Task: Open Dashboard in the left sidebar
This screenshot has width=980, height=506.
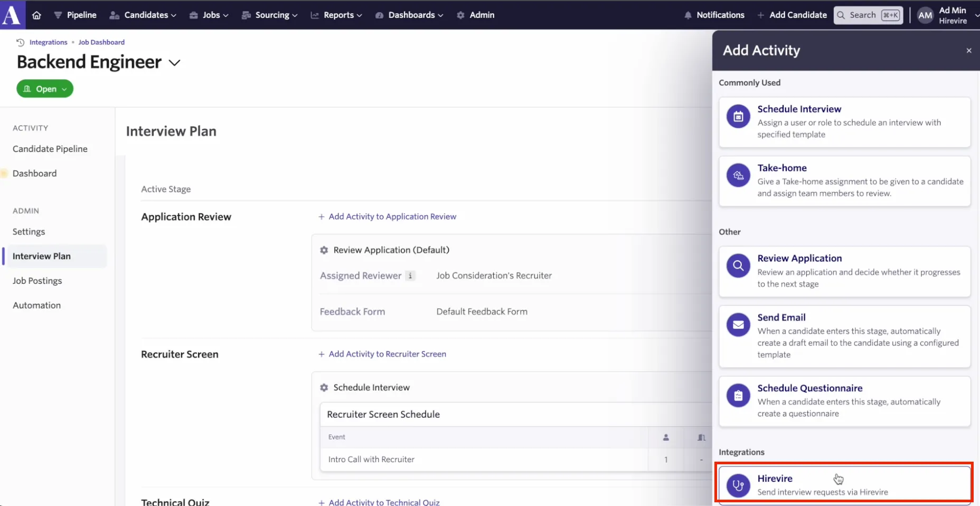Action: pyautogui.click(x=35, y=174)
